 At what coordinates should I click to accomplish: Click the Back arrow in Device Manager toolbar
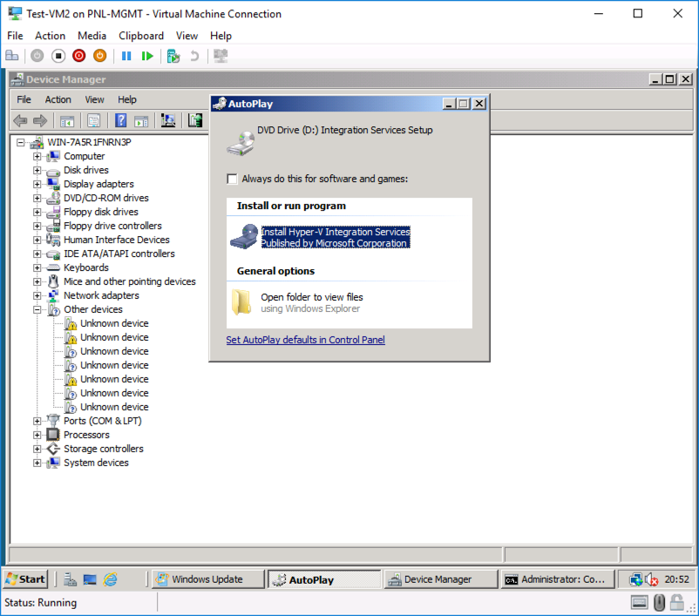coord(21,120)
